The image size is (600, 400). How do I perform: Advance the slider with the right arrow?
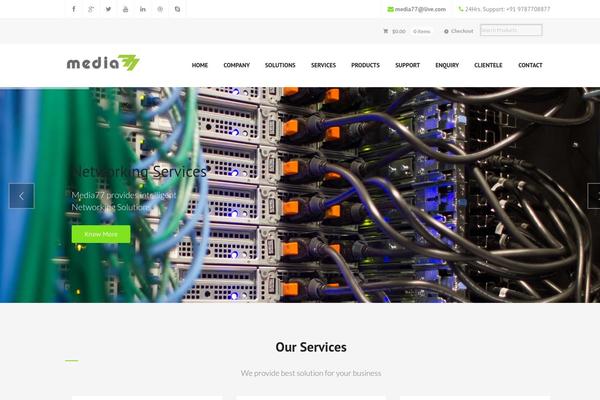click(x=594, y=196)
